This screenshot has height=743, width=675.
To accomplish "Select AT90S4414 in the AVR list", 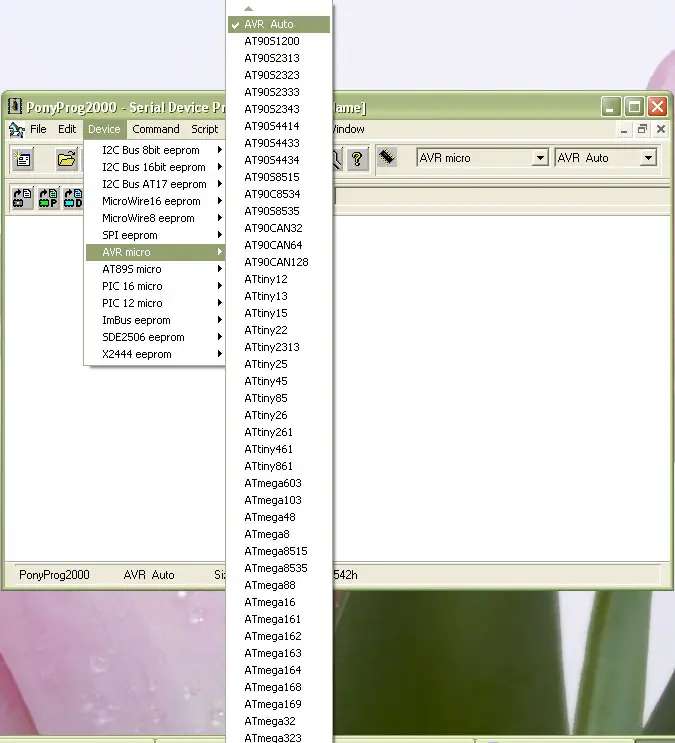I will (x=279, y=127).
